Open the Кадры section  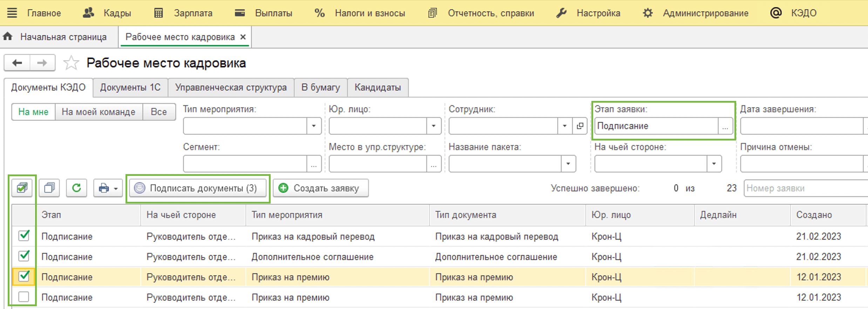pyautogui.click(x=107, y=13)
